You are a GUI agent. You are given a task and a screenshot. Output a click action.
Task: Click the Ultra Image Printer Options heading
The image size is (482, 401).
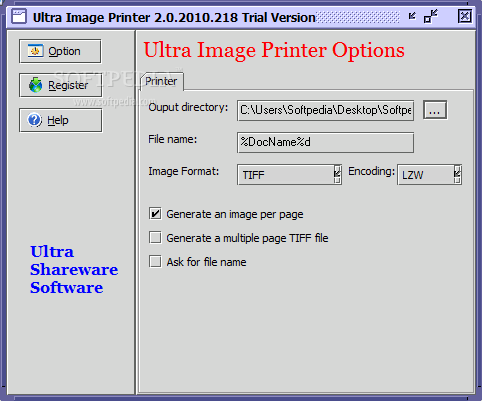point(274,50)
